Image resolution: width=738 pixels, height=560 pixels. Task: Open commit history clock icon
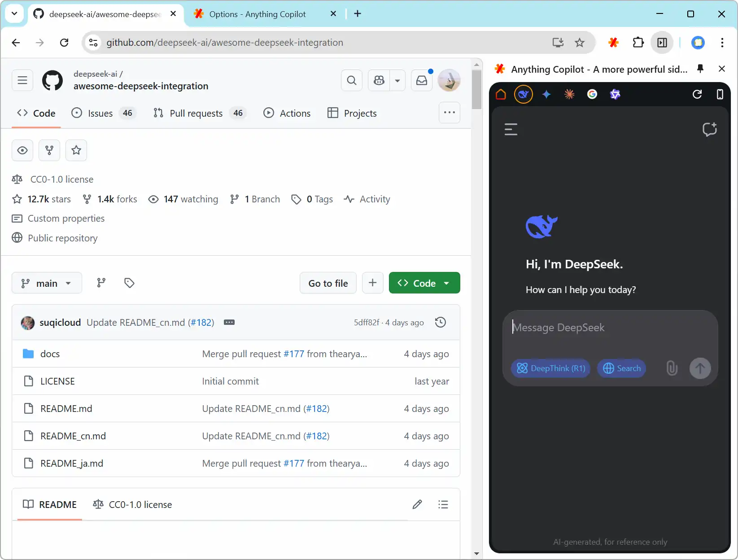point(441,322)
